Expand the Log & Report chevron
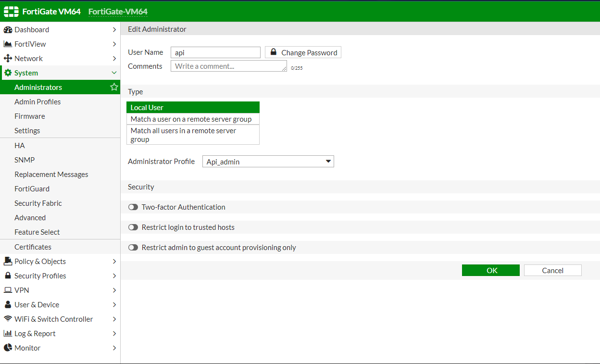Viewport: 600px width, 364px height. click(114, 334)
